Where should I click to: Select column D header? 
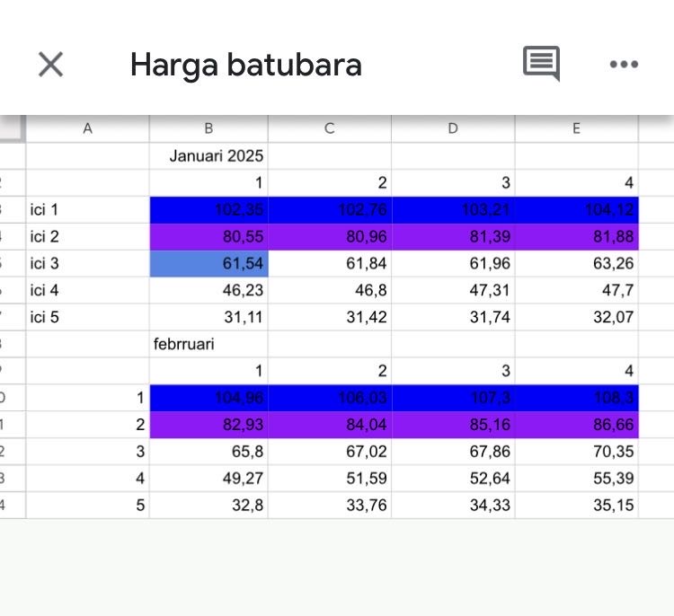(x=453, y=128)
